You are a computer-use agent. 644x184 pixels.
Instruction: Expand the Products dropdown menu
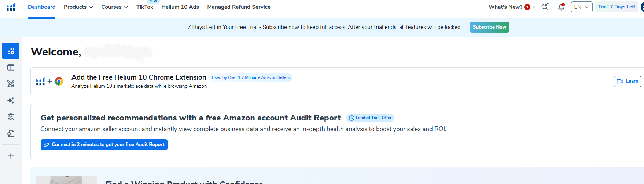78,7
